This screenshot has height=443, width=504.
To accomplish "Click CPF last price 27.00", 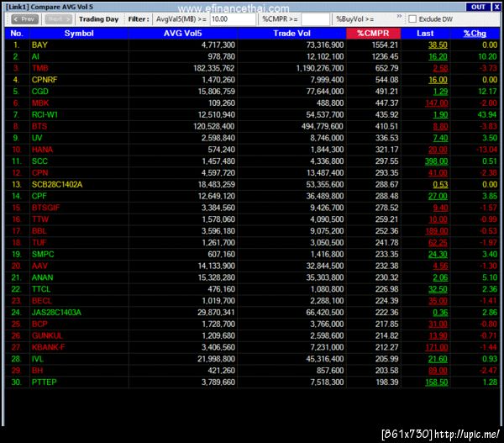I will [438, 196].
